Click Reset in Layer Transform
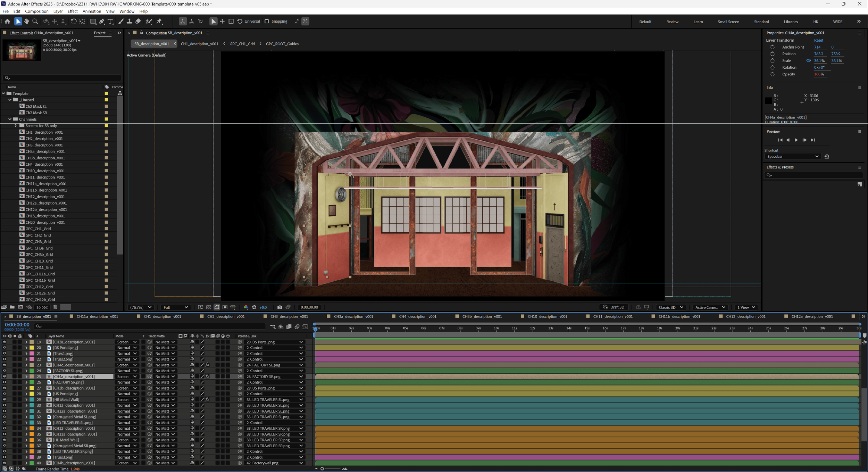Screen dimensions: 868x472 coord(818,40)
